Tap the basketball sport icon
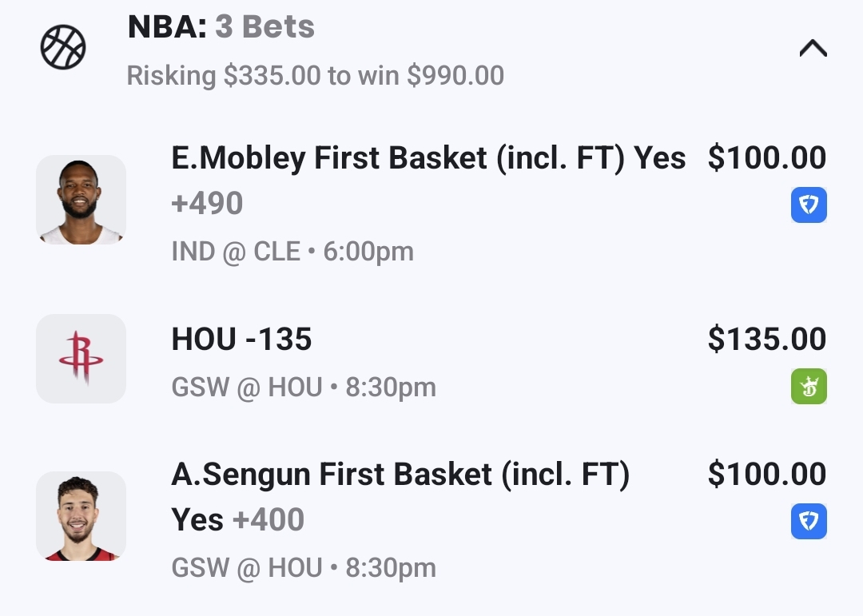 tap(63, 48)
